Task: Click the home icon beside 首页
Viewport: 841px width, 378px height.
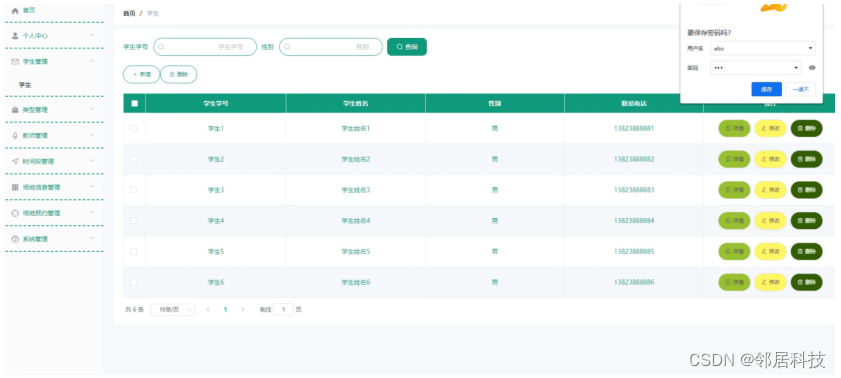Action: (x=15, y=10)
